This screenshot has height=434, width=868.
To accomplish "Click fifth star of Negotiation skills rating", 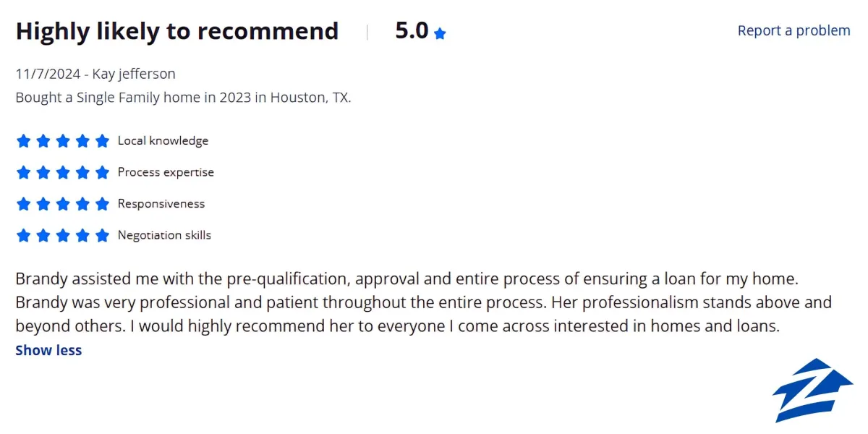I will pyautogui.click(x=102, y=235).
